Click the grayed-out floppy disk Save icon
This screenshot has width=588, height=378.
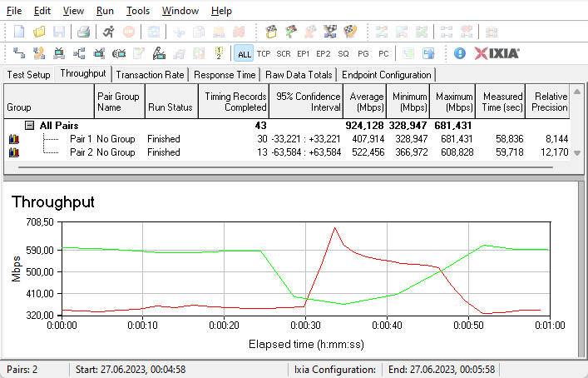pos(59,32)
